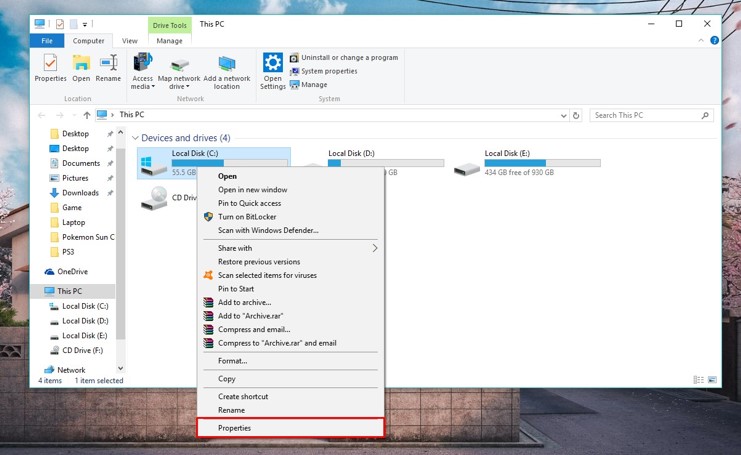Choose Scan with Windows Defender
Image resolution: width=741 pixels, height=455 pixels.
(x=290, y=231)
